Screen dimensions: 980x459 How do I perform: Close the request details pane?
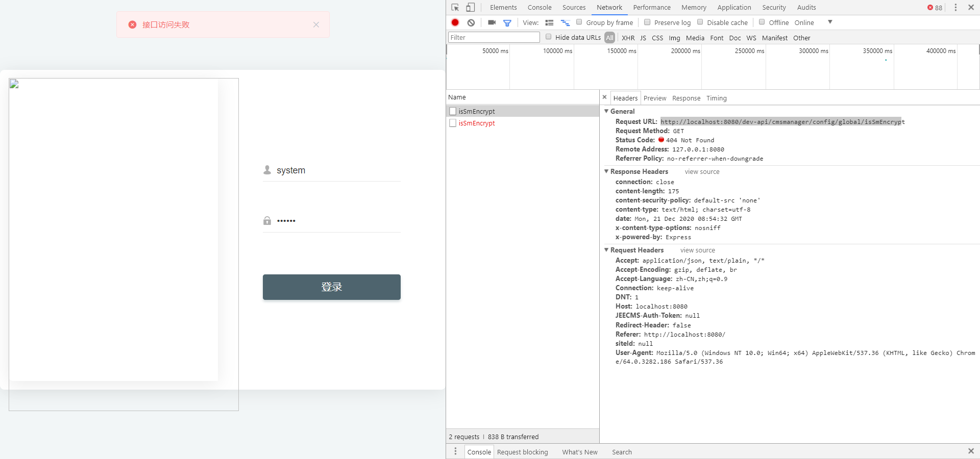(605, 97)
